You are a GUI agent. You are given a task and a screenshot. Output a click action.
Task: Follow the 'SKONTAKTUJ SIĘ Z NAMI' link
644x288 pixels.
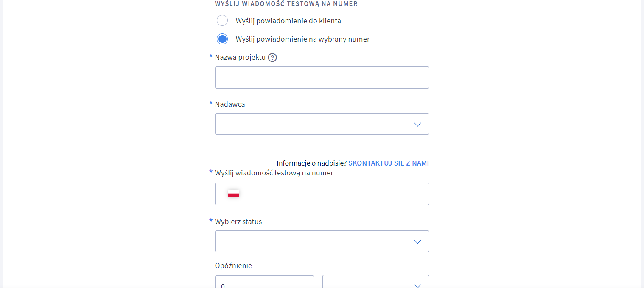click(389, 163)
